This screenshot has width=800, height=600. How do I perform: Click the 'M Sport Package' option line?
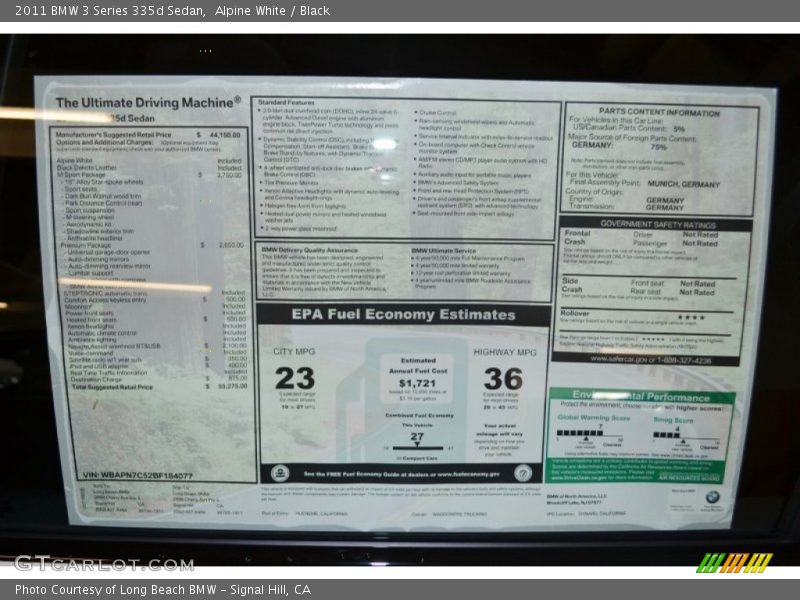coord(149,174)
